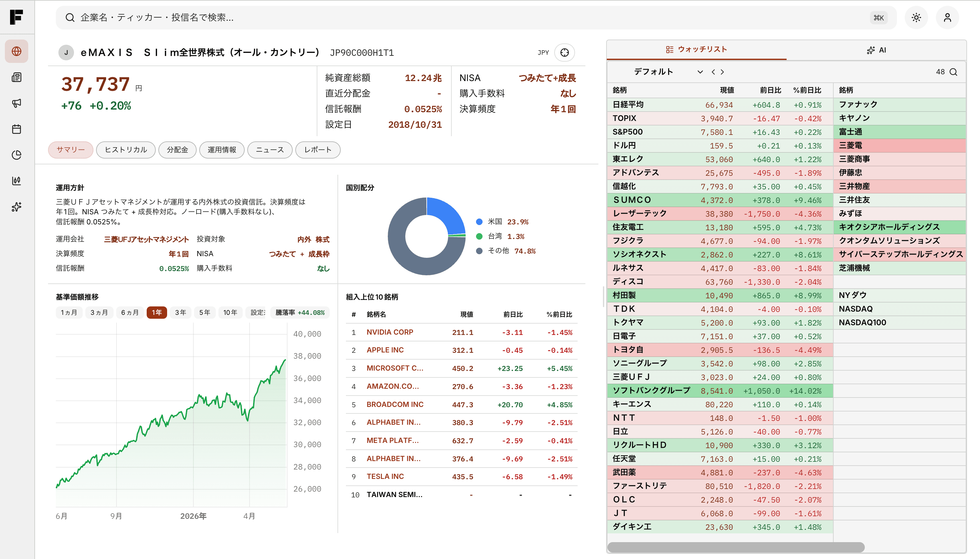Image resolution: width=980 pixels, height=559 pixels.
Task: Go to previous watchlist with left chevron
Action: (x=713, y=72)
